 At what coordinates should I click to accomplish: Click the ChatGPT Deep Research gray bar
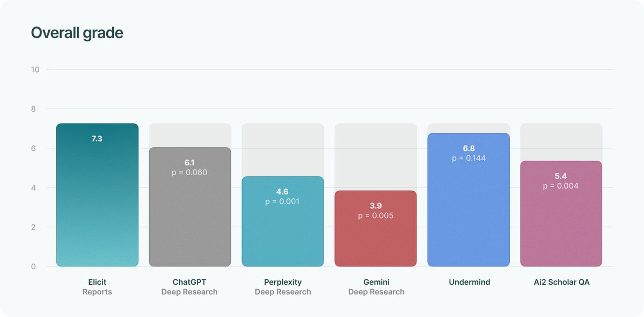click(x=190, y=207)
